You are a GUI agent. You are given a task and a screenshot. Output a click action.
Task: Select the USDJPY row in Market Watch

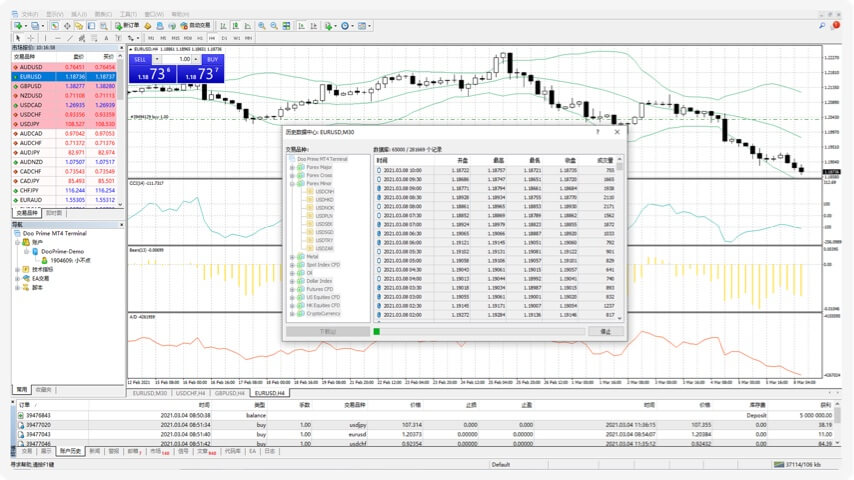[30, 124]
